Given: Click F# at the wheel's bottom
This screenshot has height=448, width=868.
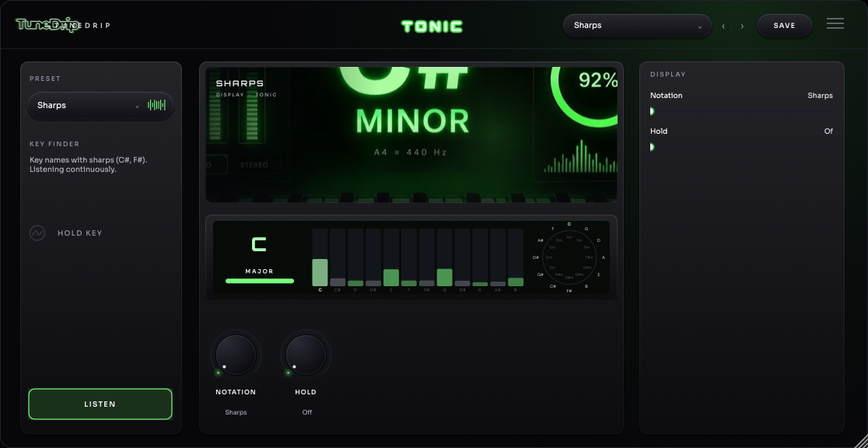Looking at the screenshot, I should (x=569, y=291).
